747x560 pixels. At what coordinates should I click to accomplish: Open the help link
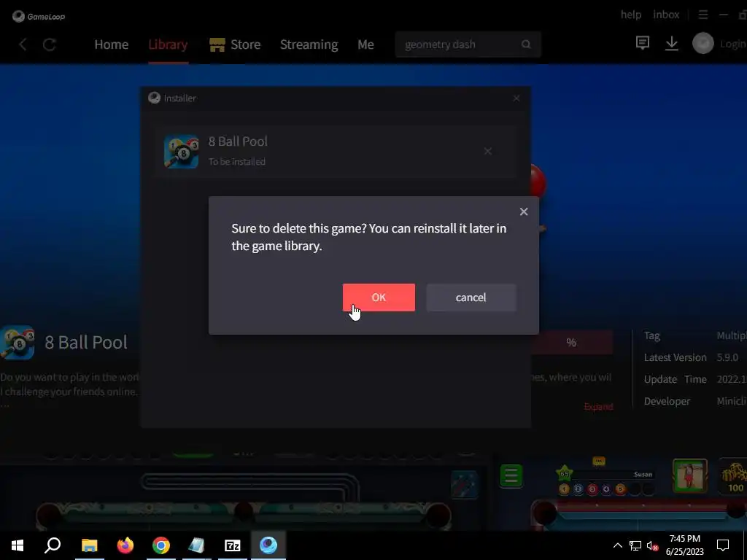(631, 15)
